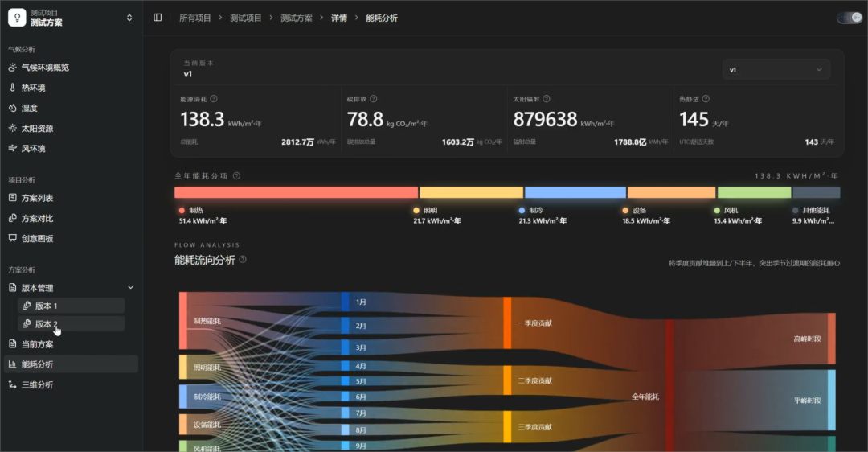Click the 制热 legend label

pyautogui.click(x=196, y=211)
